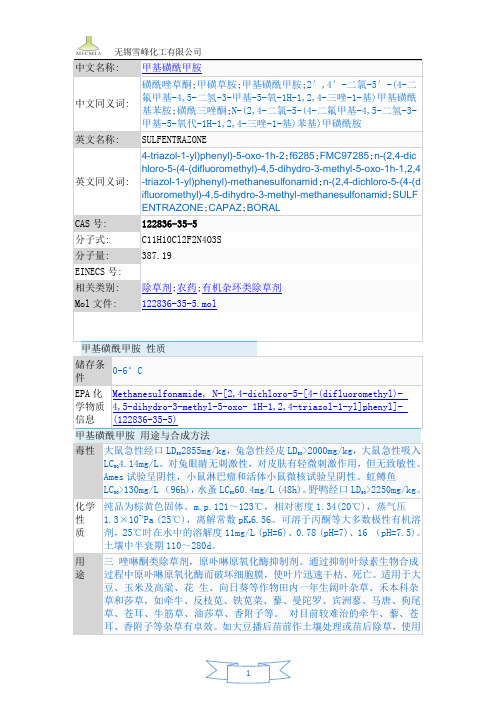
Task: Open the EPA Methanesulfonamide substance link
Action: [x=260, y=407]
